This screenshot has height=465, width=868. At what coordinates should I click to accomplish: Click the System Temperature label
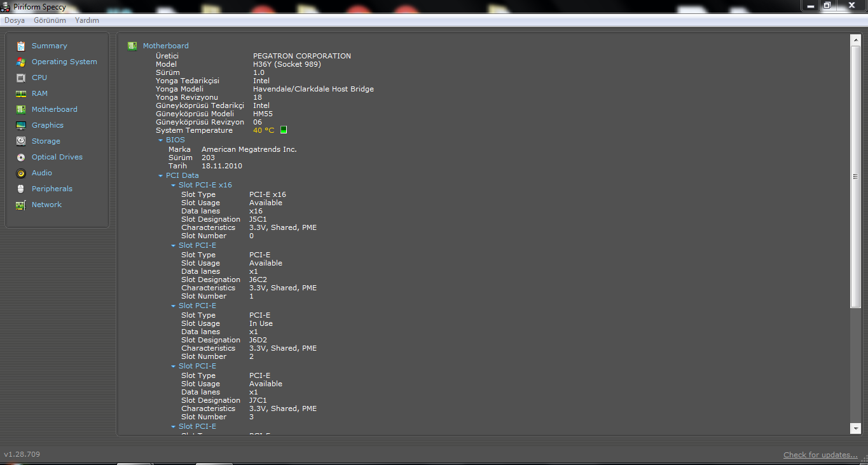click(194, 130)
